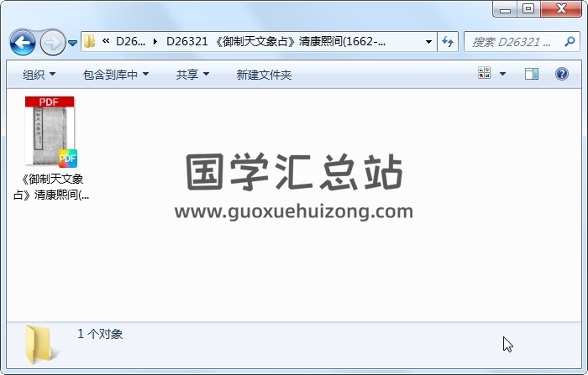The height and width of the screenshot is (375, 588).
Task: Click the magnifier search icon
Action: pyautogui.click(x=570, y=42)
